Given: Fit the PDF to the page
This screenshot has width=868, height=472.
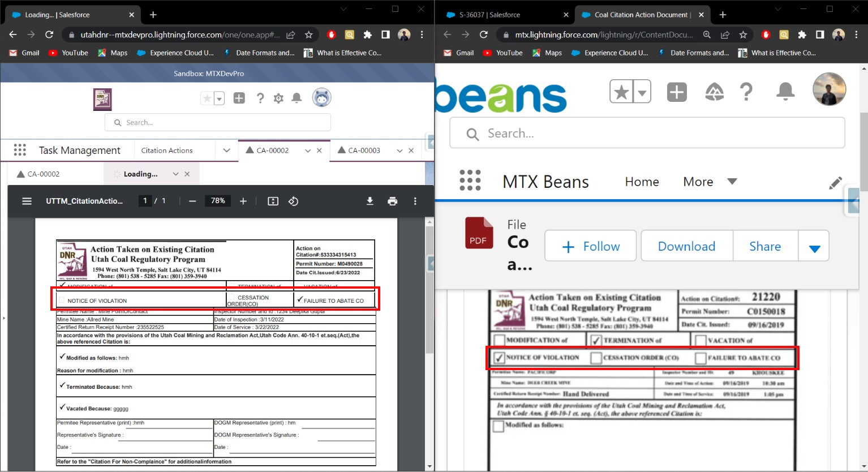Looking at the screenshot, I should click(x=273, y=201).
